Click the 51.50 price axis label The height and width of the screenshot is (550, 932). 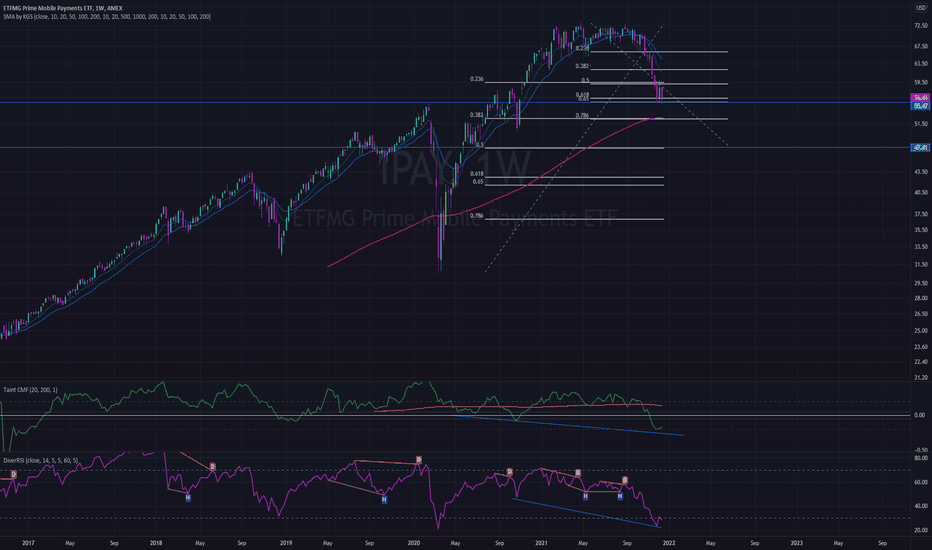(921, 124)
